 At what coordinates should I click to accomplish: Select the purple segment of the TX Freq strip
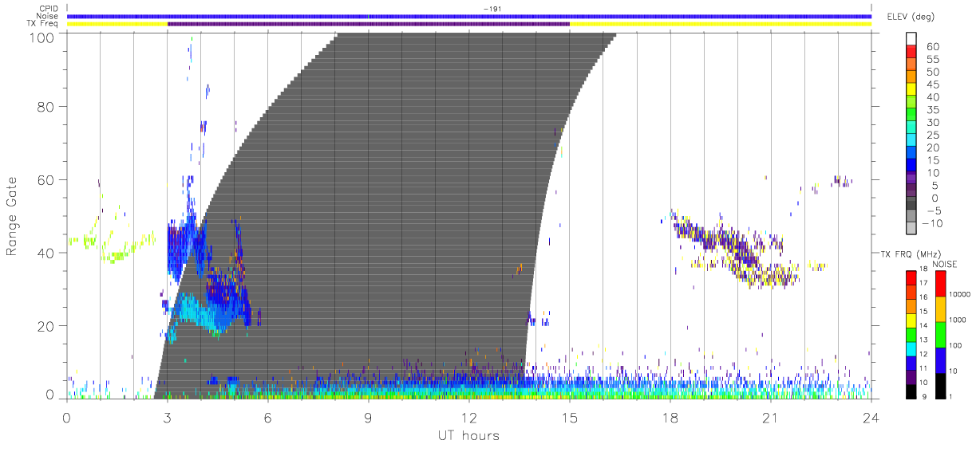(x=369, y=24)
